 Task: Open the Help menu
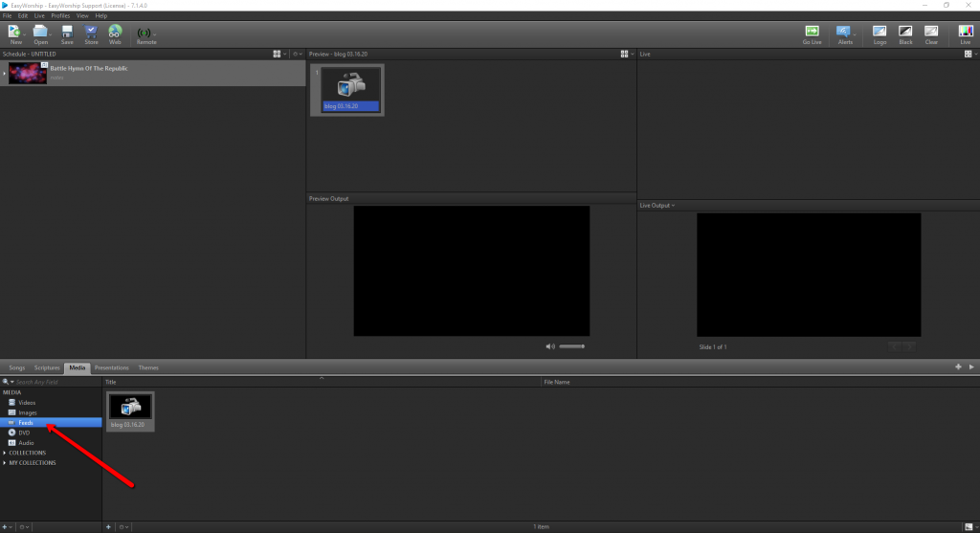click(101, 15)
